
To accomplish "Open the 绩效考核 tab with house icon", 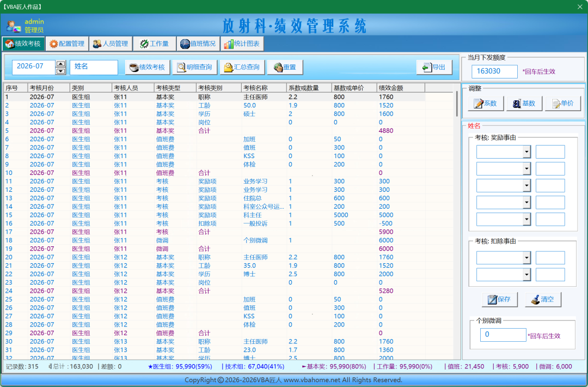I will (23, 44).
